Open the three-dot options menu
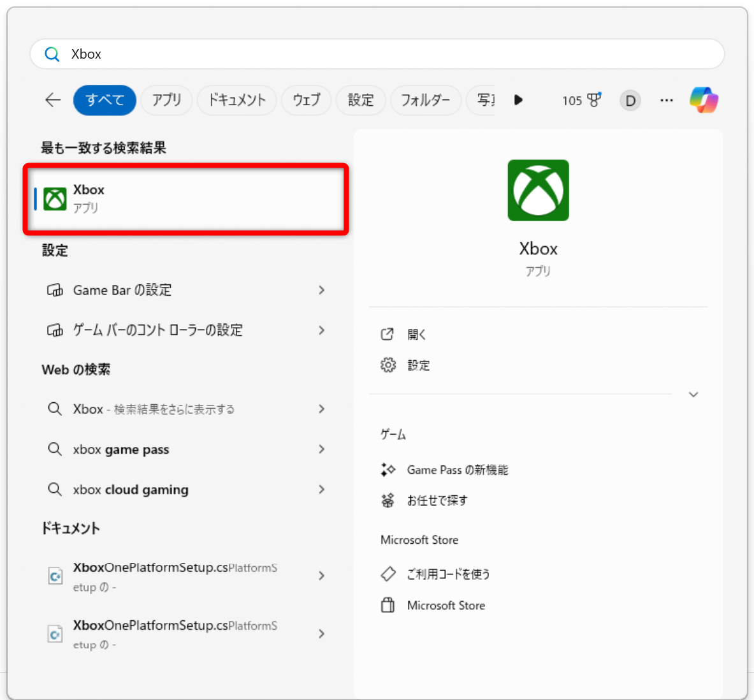Viewport: 754px width, 700px height. [667, 100]
